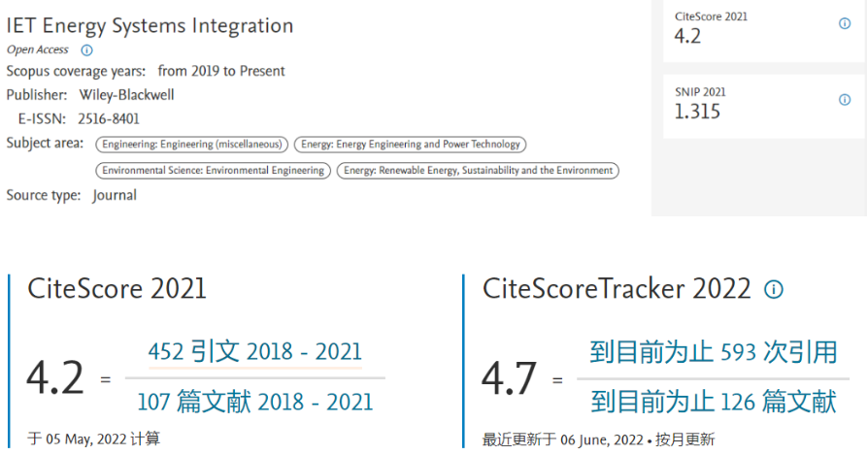Open the 452 引文 2018 - 2021 link
Screen dimensions: 868x455
click(254, 352)
